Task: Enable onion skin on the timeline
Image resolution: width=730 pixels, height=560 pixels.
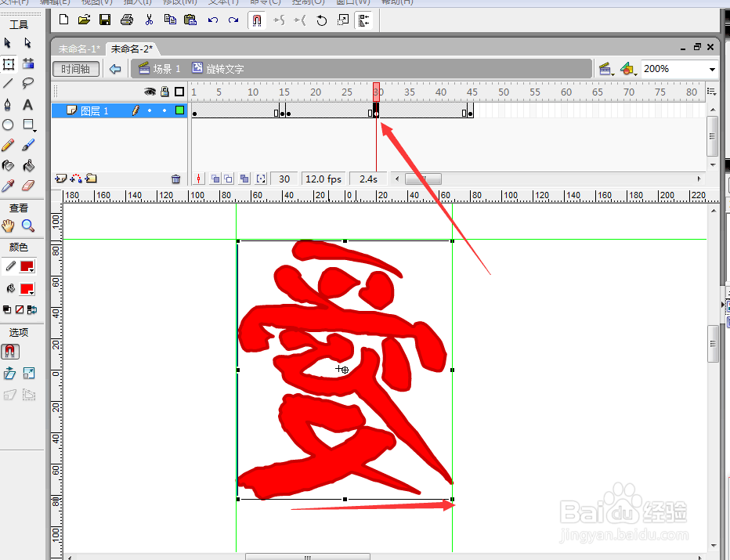Action: tap(215, 178)
